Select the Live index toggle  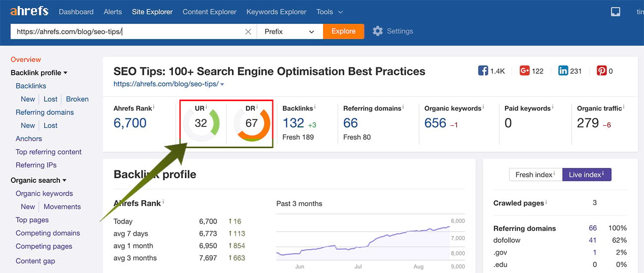[x=587, y=174]
